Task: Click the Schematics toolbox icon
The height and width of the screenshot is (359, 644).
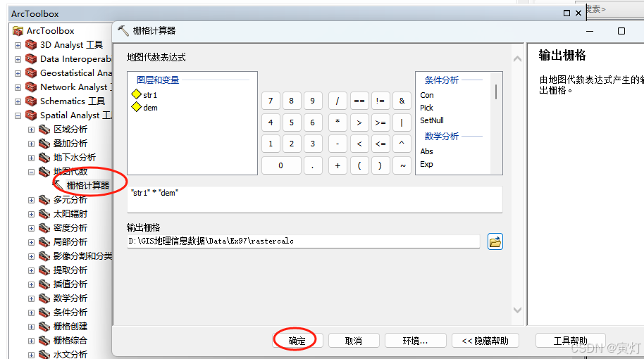Action: 31,101
